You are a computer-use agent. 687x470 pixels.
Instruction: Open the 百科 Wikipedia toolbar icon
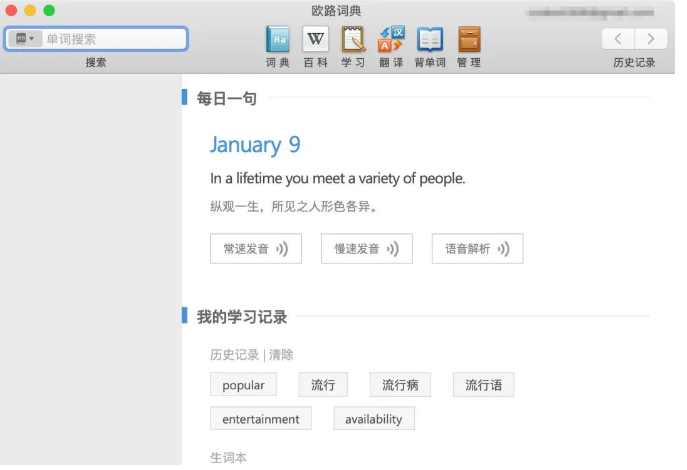pyautogui.click(x=315, y=40)
